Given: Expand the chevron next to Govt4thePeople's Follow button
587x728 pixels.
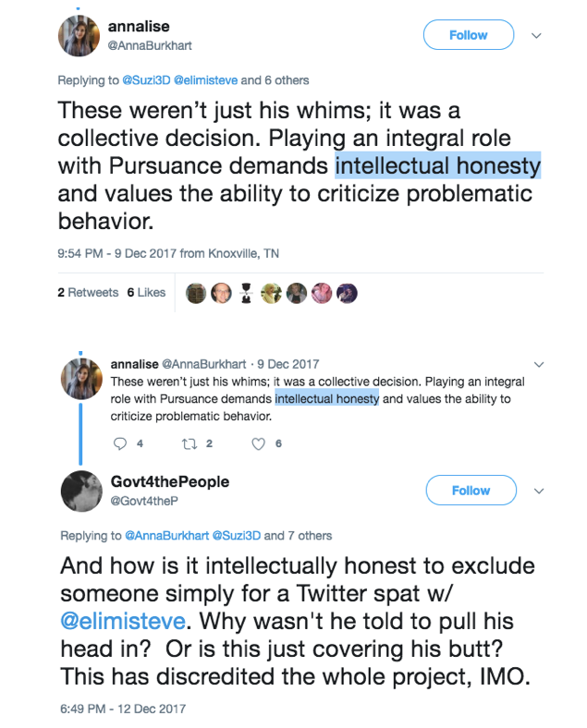Looking at the screenshot, I should tap(539, 491).
